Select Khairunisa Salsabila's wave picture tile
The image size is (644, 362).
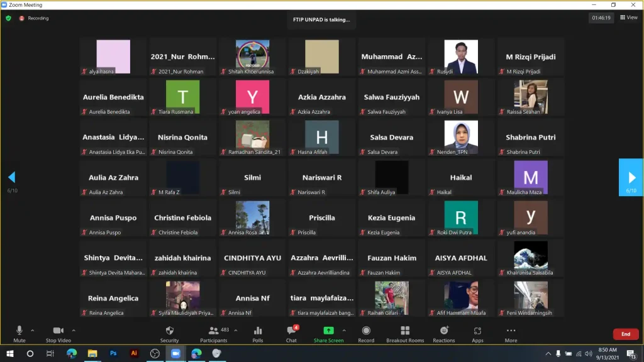click(x=531, y=258)
